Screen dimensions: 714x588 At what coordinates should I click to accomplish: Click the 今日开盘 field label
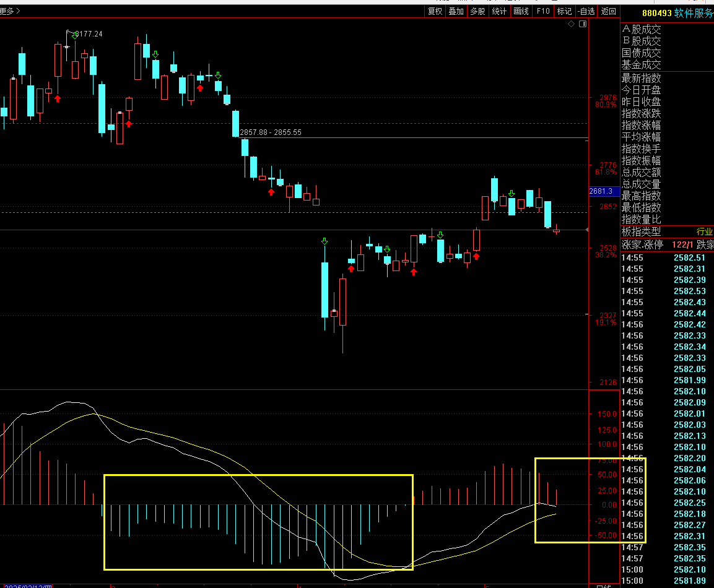pos(641,90)
